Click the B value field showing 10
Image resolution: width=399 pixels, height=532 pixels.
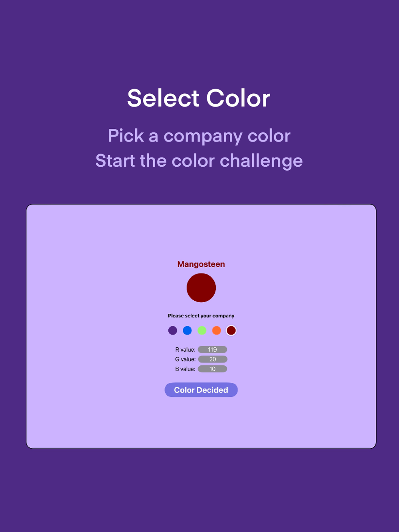(212, 369)
